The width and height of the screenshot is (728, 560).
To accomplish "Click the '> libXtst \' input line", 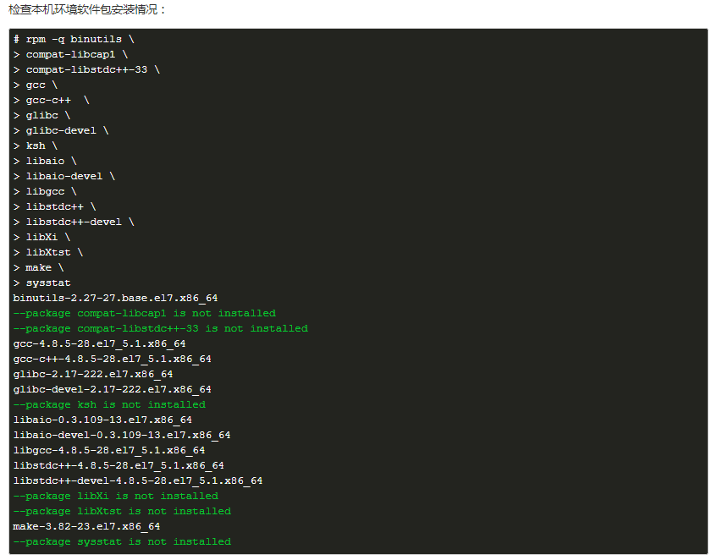I will tap(48, 253).
